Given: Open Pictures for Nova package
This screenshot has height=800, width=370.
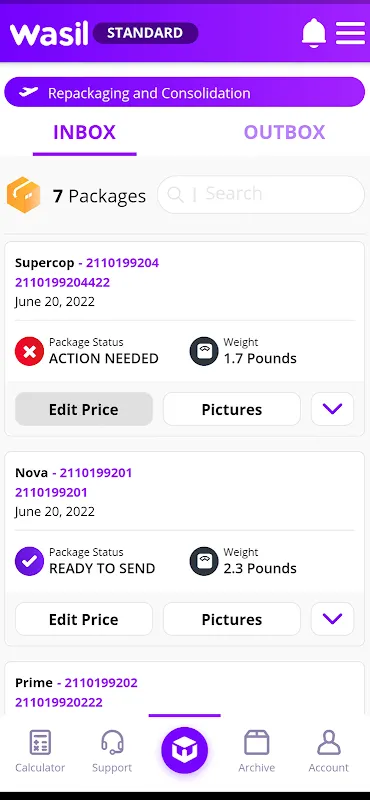Looking at the screenshot, I should pos(232,619).
